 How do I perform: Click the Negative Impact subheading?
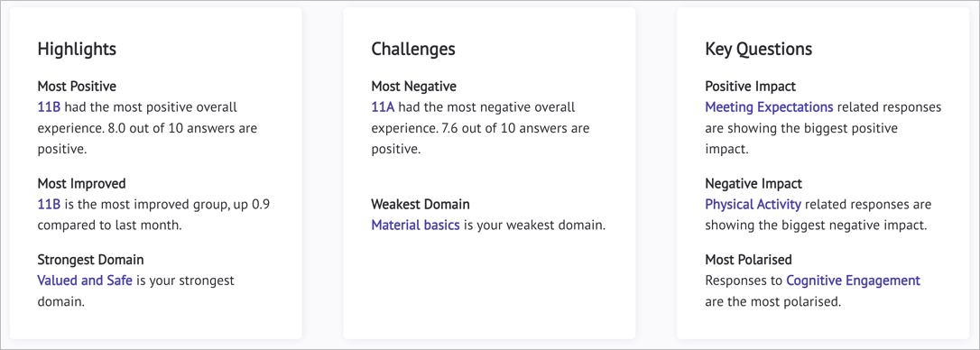click(753, 184)
